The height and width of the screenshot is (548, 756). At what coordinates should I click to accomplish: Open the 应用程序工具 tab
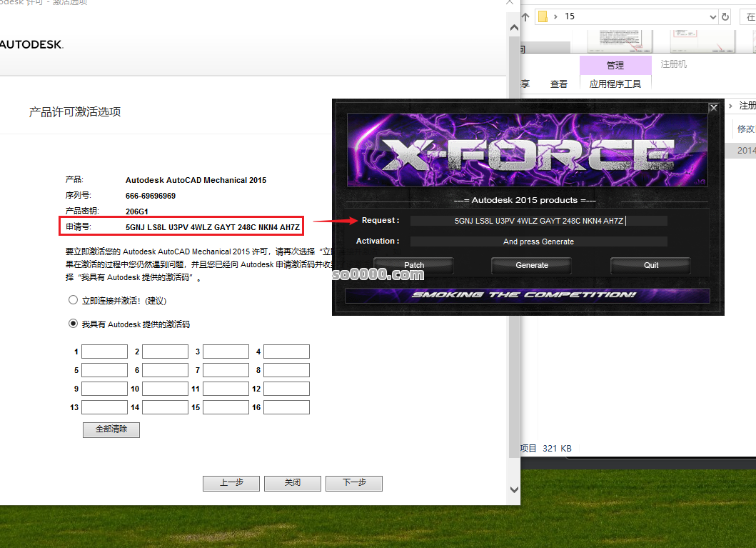615,83
